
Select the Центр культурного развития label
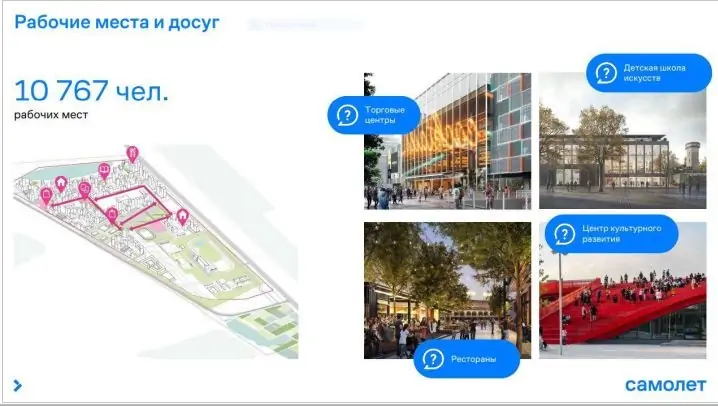615,235
